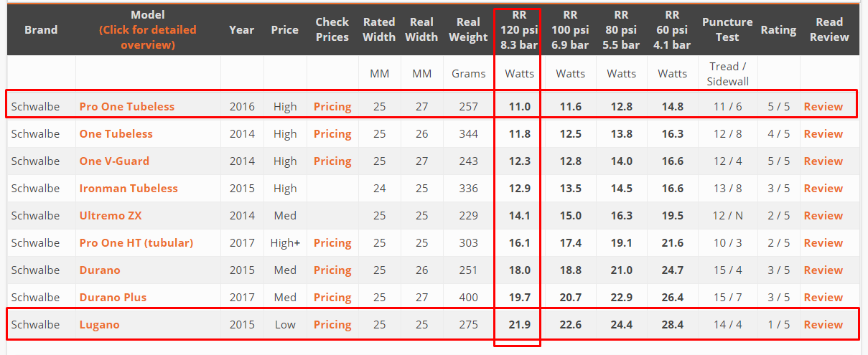This screenshot has height=355, width=868.
Task: Open the Pro One HT (tubular) overview
Action: pos(136,242)
